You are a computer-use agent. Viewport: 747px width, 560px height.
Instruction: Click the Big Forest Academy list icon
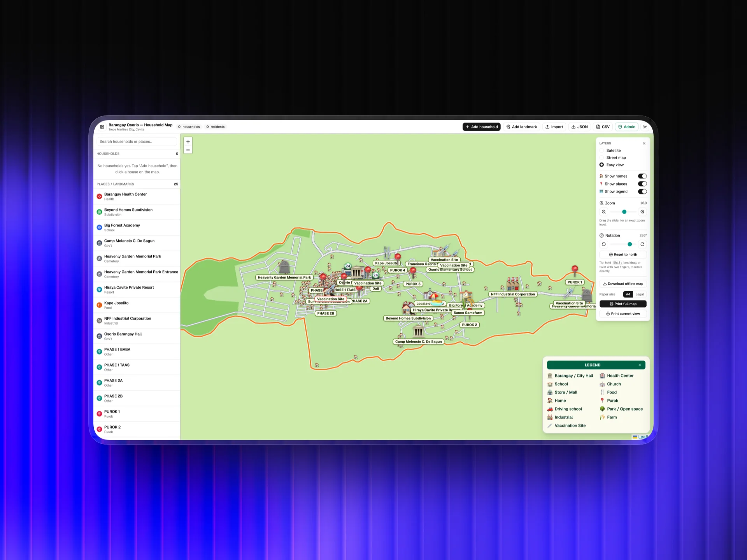tap(99, 227)
